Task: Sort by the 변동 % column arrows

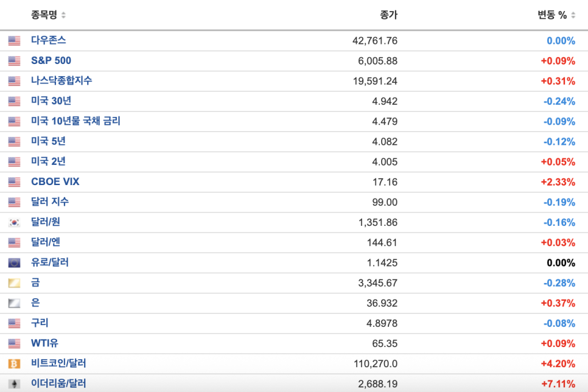Action: 573,15
